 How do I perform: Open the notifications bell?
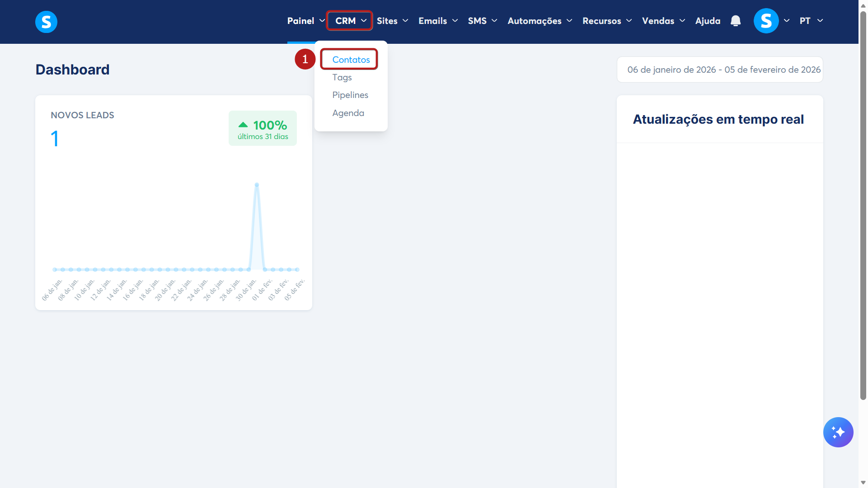[x=736, y=21]
